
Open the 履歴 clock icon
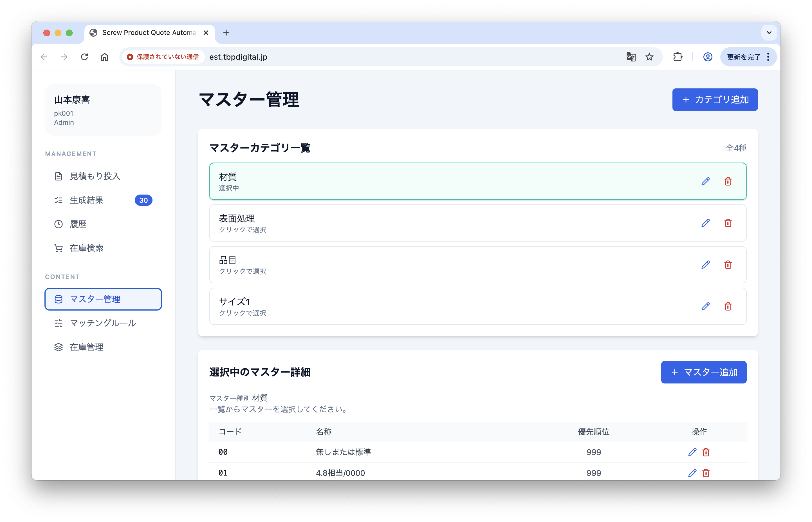(x=59, y=224)
